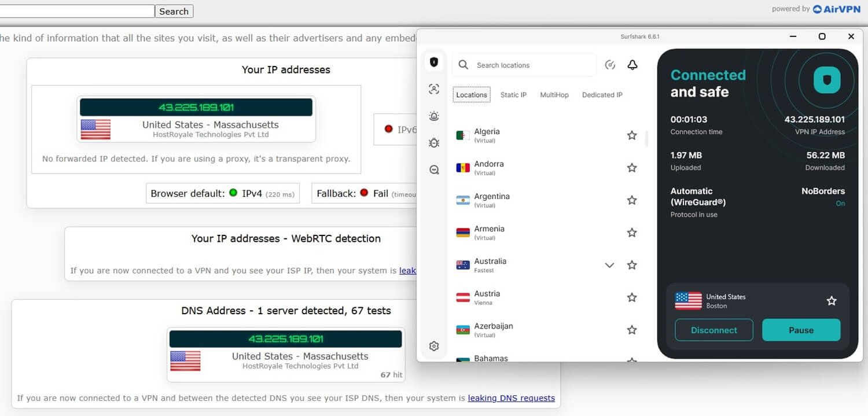Click the Search locations field

(x=532, y=65)
